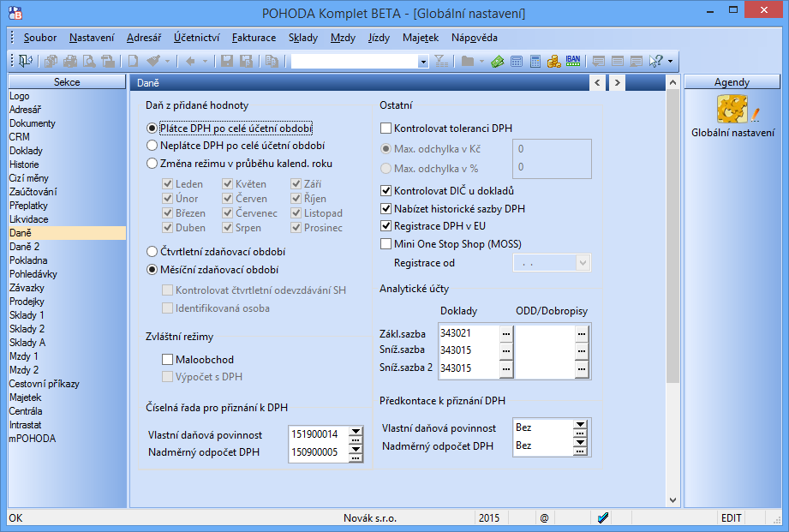Click the filter funnel icon
Viewport: 789px width, 532px height.
[441, 62]
